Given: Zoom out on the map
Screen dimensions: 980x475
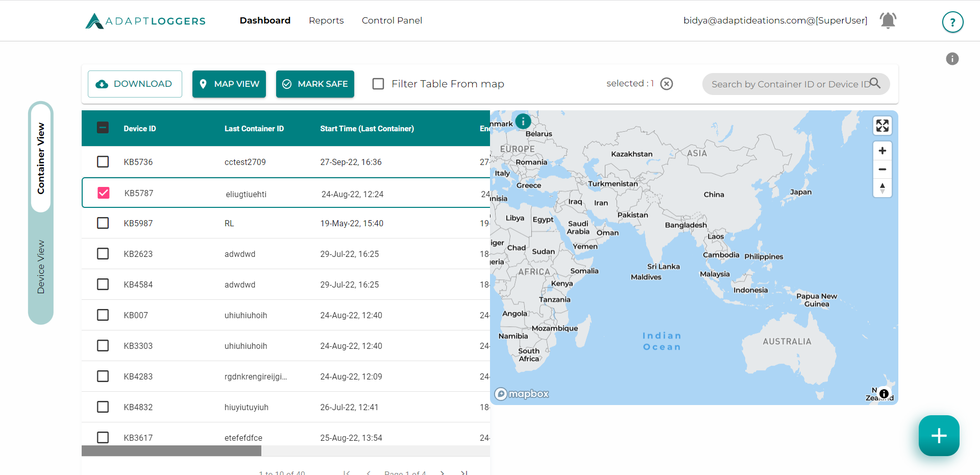Looking at the screenshot, I should click(x=883, y=169).
